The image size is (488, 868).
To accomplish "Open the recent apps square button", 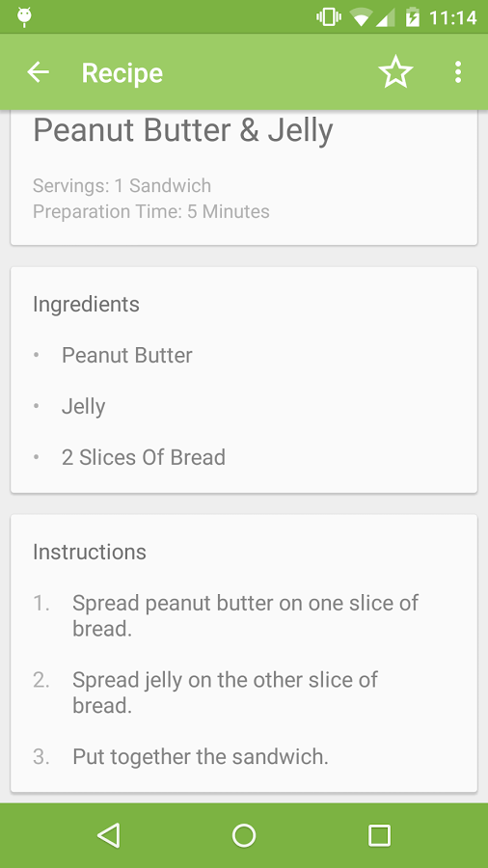I will click(x=379, y=835).
